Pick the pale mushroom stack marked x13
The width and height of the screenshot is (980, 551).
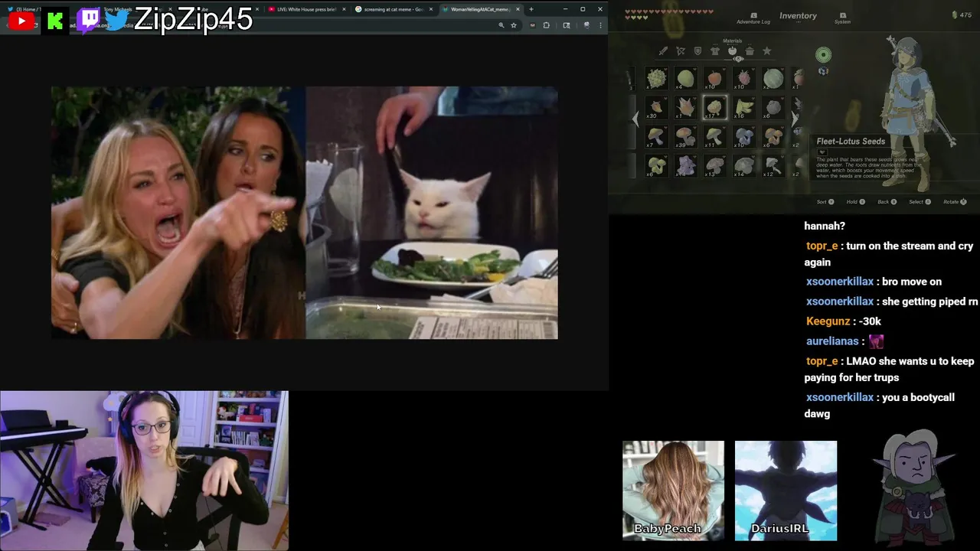714,166
